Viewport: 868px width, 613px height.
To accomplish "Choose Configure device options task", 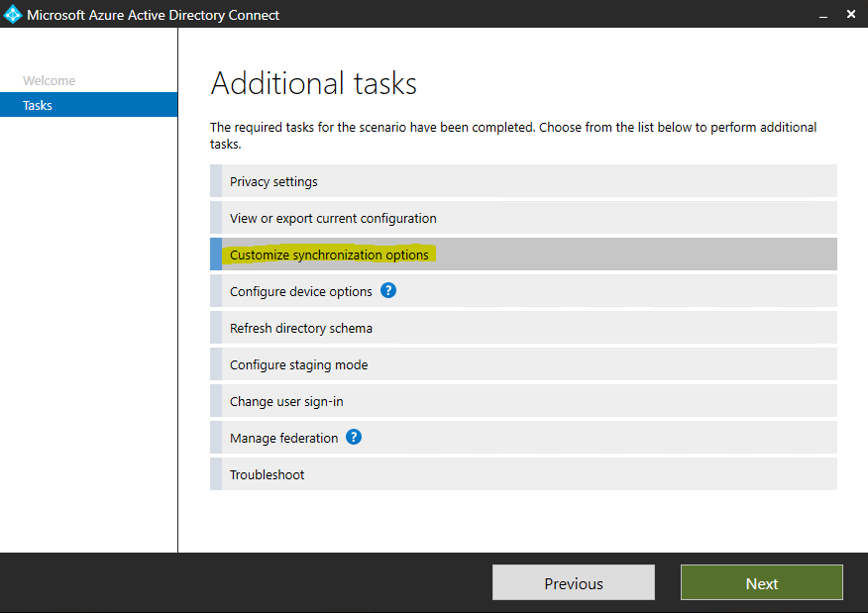I will click(523, 290).
